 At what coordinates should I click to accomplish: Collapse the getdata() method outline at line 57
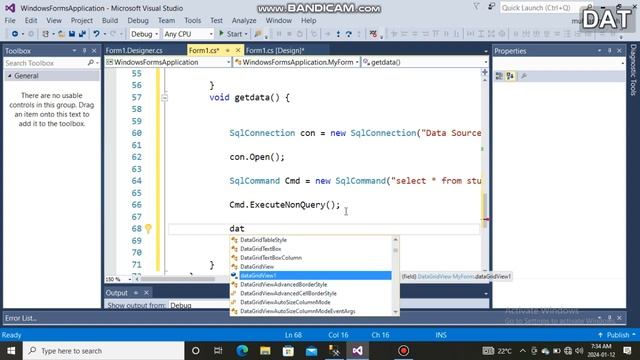tap(164, 98)
